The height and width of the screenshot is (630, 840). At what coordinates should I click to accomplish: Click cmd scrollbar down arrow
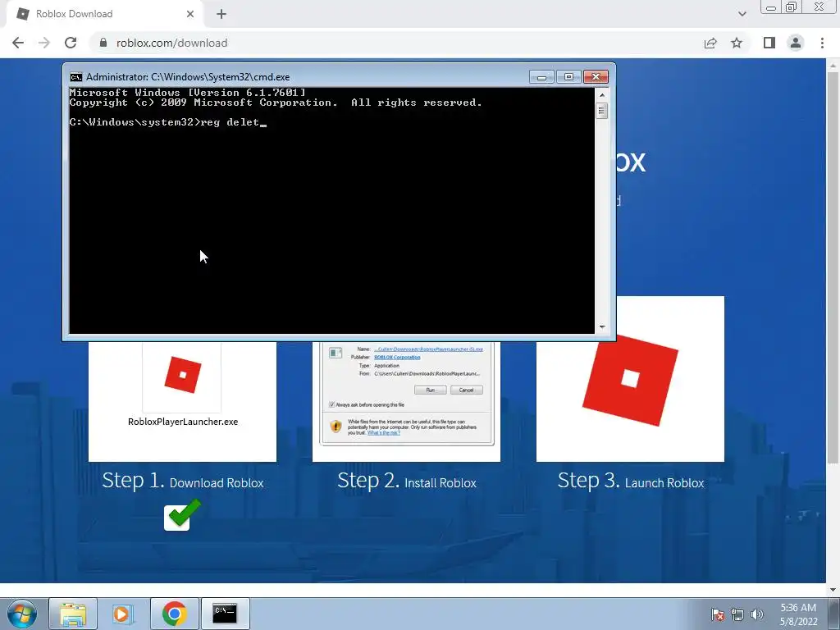point(602,327)
